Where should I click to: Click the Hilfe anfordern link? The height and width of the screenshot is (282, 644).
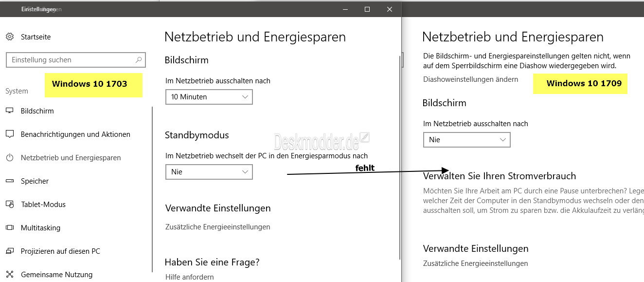pyautogui.click(x=190, y=277)
